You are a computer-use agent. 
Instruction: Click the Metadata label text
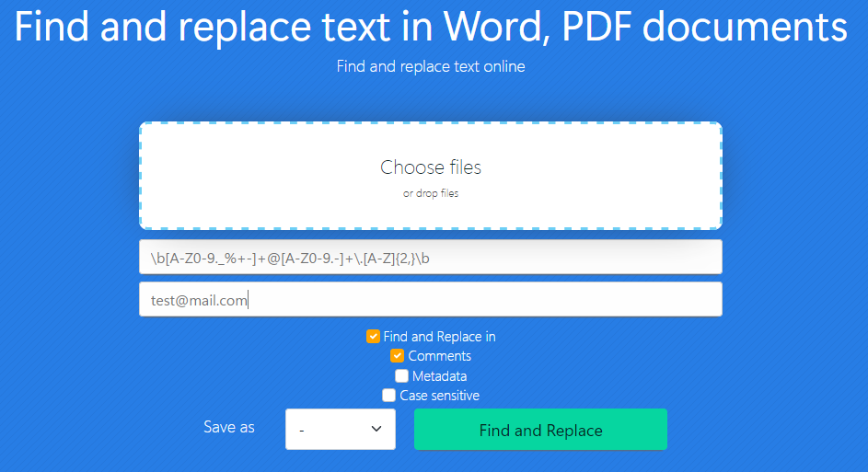tap(439, 376)
